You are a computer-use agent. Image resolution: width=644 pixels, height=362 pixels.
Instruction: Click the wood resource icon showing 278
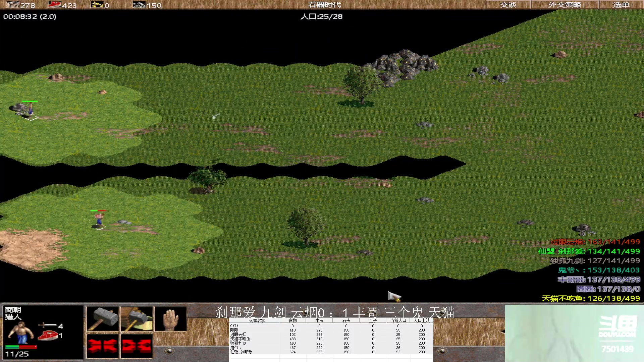12,5
